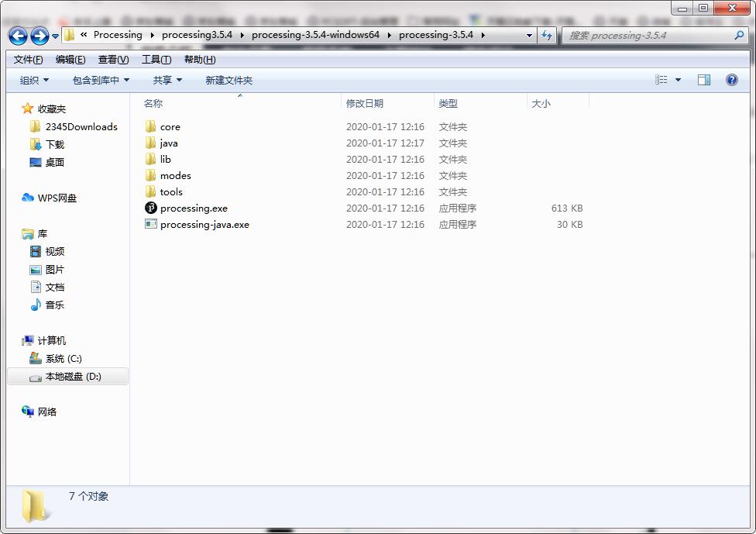The height and width of the screenshot is (534, 756).
Task: Open the 视频 library
Action: [x=47, y=251]
